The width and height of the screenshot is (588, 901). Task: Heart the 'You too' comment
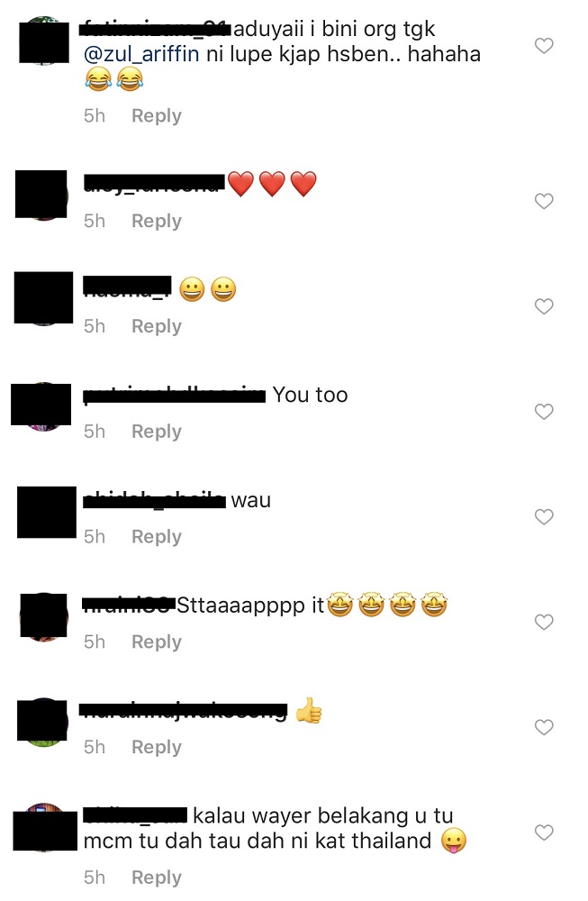(544, 412)
